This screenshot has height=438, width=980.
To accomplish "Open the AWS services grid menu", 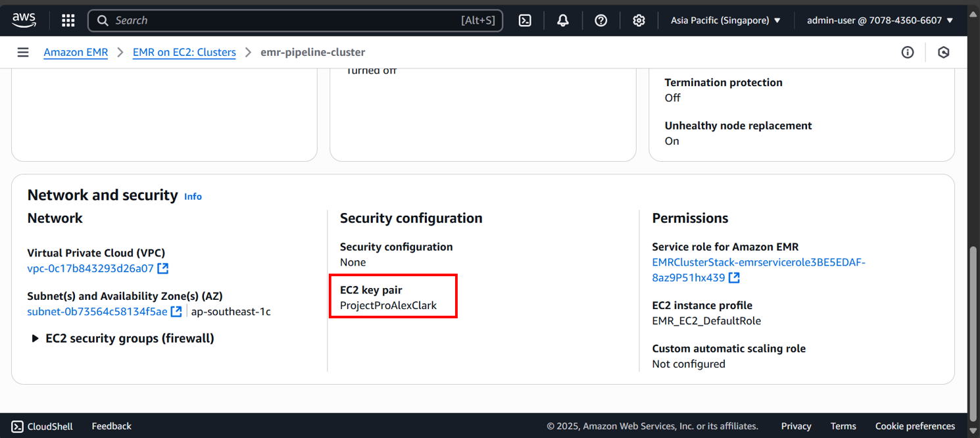I will coord(68,20).
